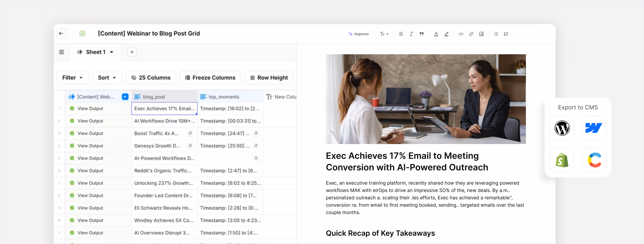The height and width of the screenshot is (244, 644).
Task: Open the Sort dropdown
Action: 107,78
